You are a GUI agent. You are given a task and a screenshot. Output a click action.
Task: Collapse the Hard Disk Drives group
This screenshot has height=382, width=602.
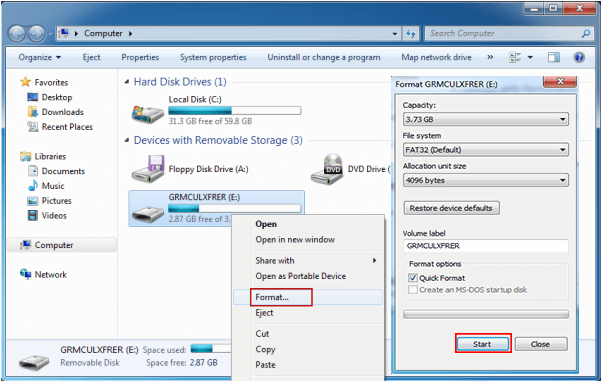(127, 82)
